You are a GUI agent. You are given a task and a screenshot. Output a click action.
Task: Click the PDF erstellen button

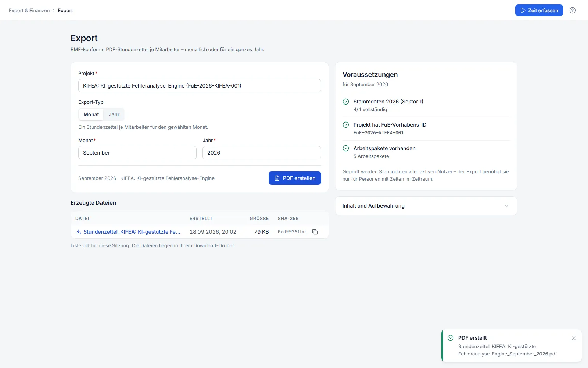tap(295, 178)
